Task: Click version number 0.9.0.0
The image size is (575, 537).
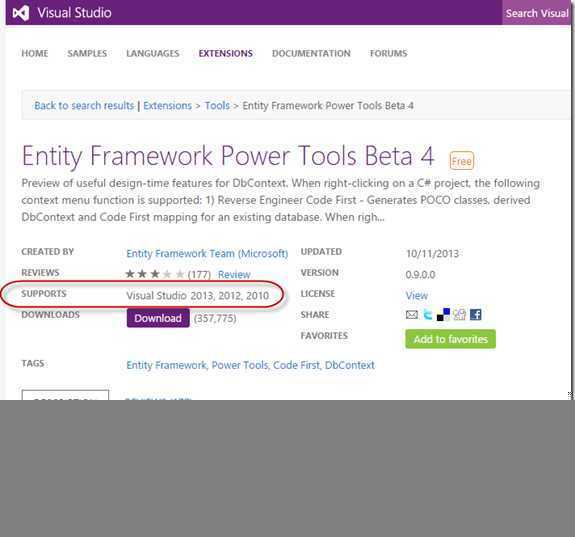Action: [420, 274]
